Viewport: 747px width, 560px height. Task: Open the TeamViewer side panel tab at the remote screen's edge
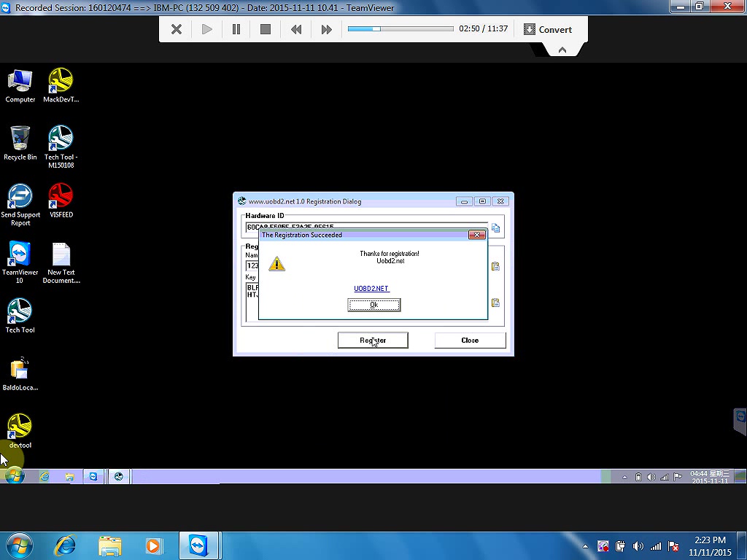[740, 421]
